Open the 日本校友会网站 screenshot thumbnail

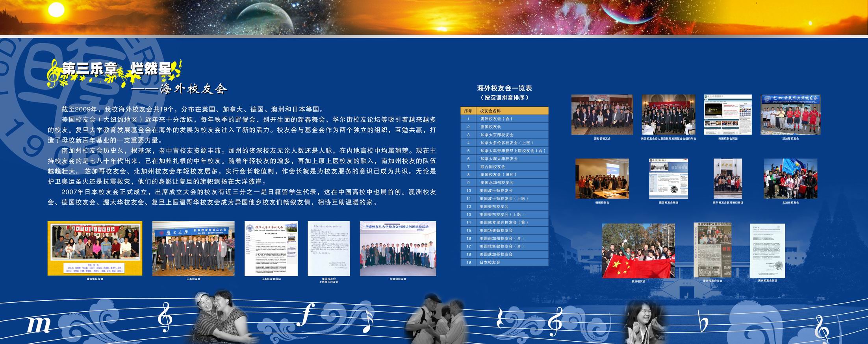click(271, 248)
